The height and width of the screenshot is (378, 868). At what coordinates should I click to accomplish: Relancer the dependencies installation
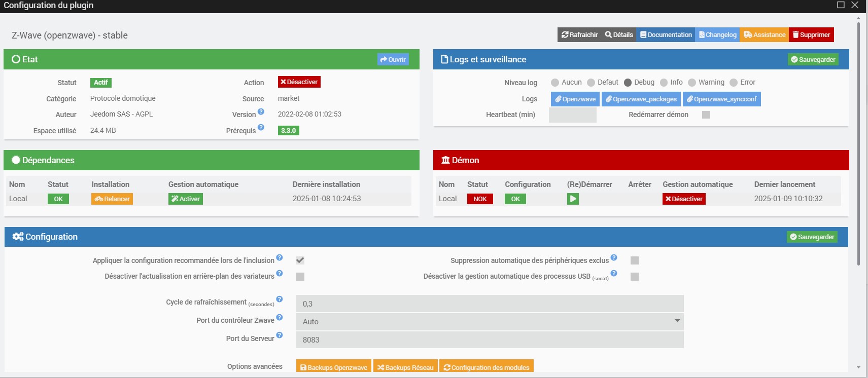(x=112, y=199)
